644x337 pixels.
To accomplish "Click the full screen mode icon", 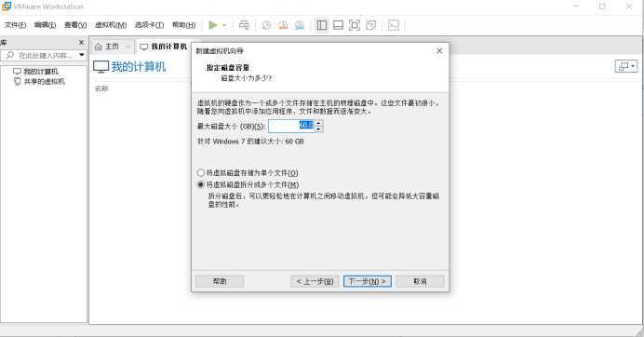I will click(x=355, y=25).
